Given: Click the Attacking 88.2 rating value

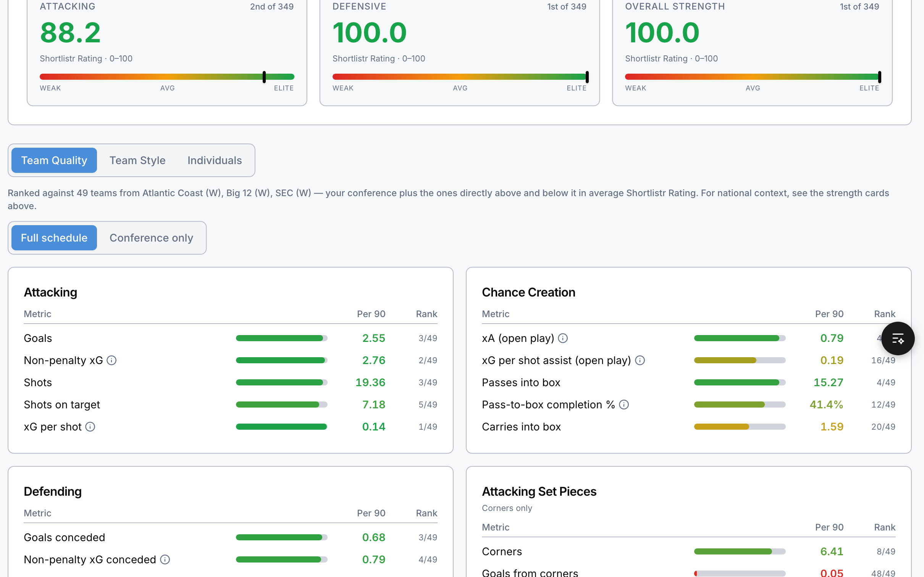Looking at the screenshot, I should [70, 33].
